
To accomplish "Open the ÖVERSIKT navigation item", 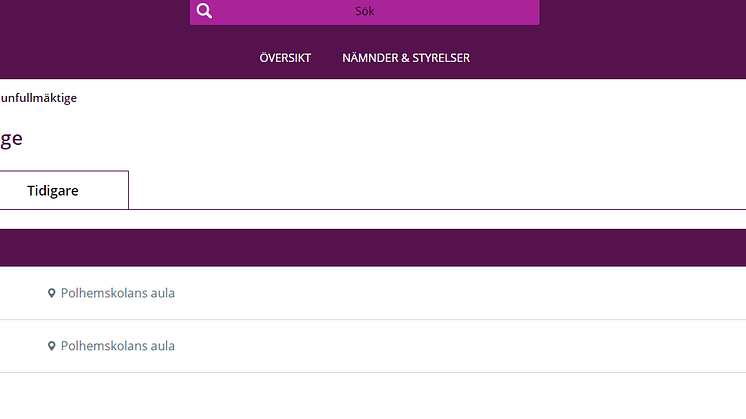I will click(285, 58).
